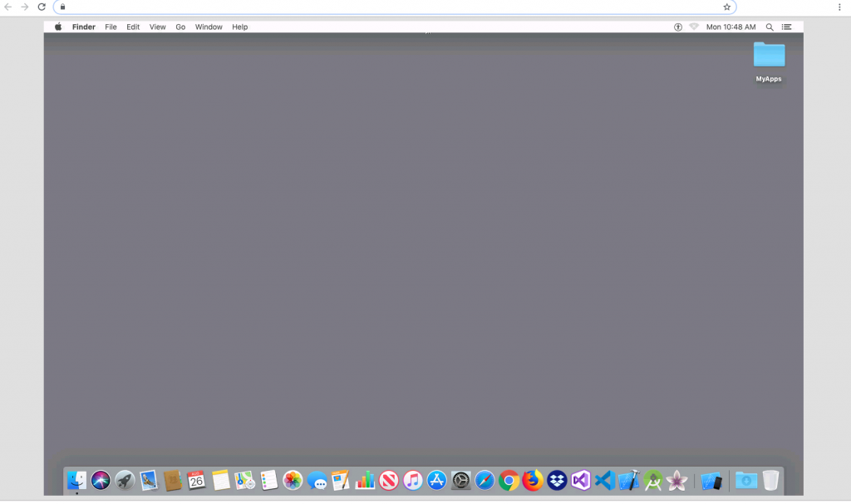Screen dimensions: 851x504
Task: Open Firefox from the Dock
Action: pyautogui.click(x=533, y=480)
